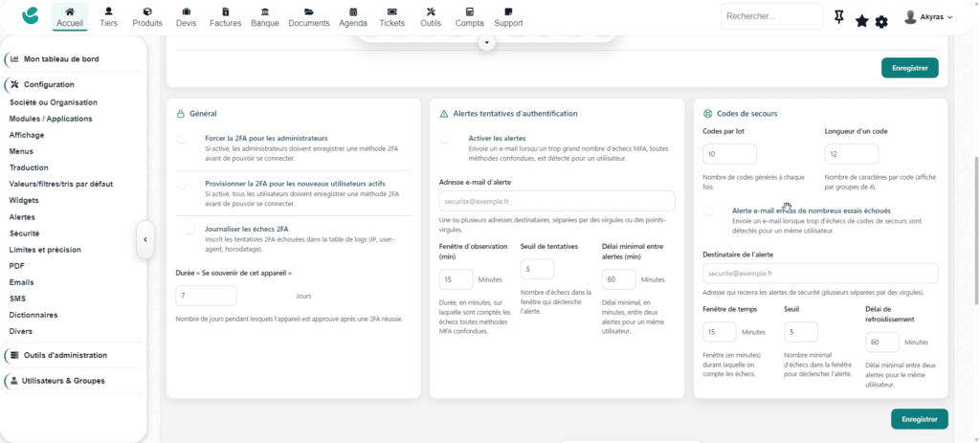Click the pin icon in header
980x443 pixels.
[x=839, y=17]
